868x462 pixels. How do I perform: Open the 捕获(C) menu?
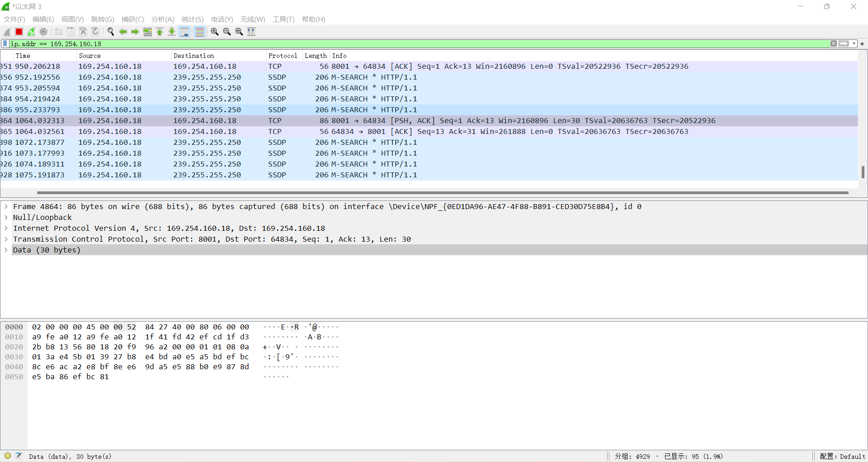tap(133, 19)
